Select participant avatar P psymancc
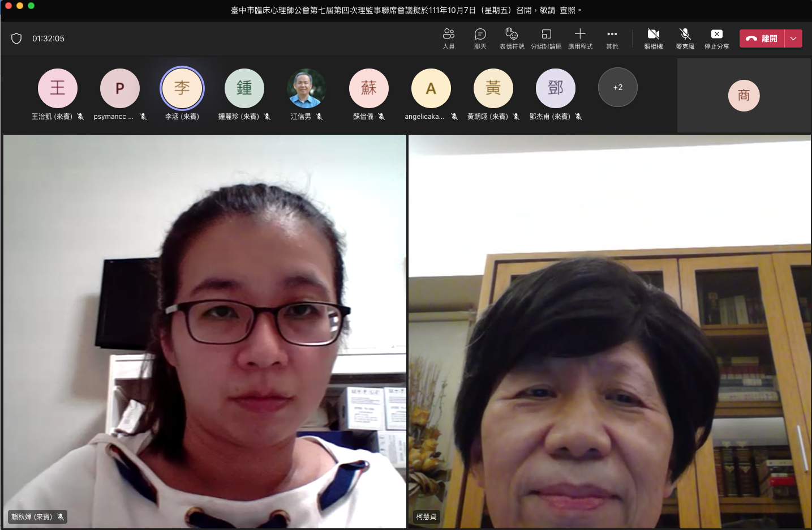 coord(120,88)
